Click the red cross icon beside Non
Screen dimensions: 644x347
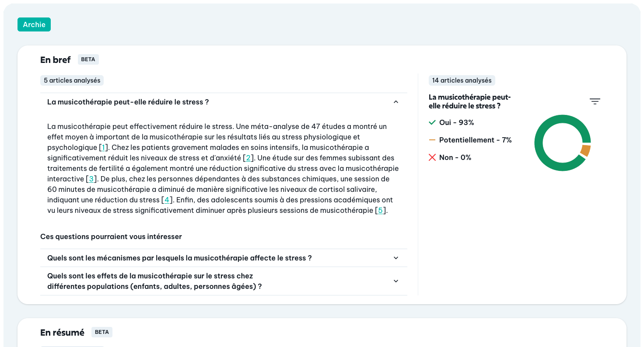[432, 157]
